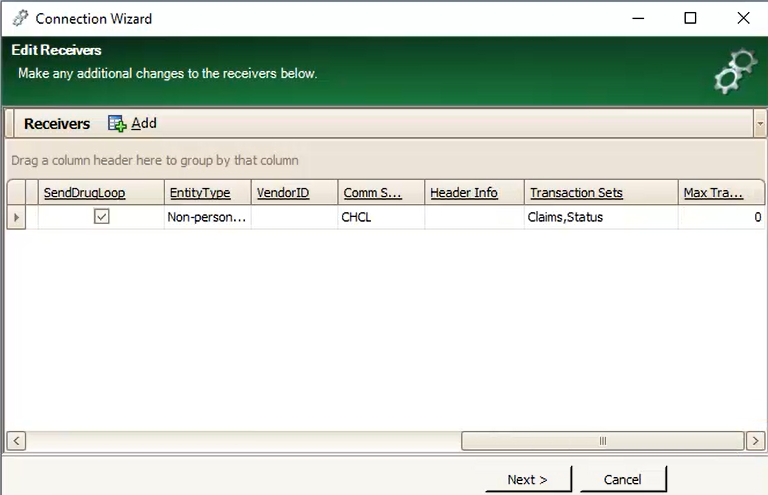Screen dimensions: 768x495
Task: Select the CHCL Comm S... cell
Action: (x=381, y=217)
